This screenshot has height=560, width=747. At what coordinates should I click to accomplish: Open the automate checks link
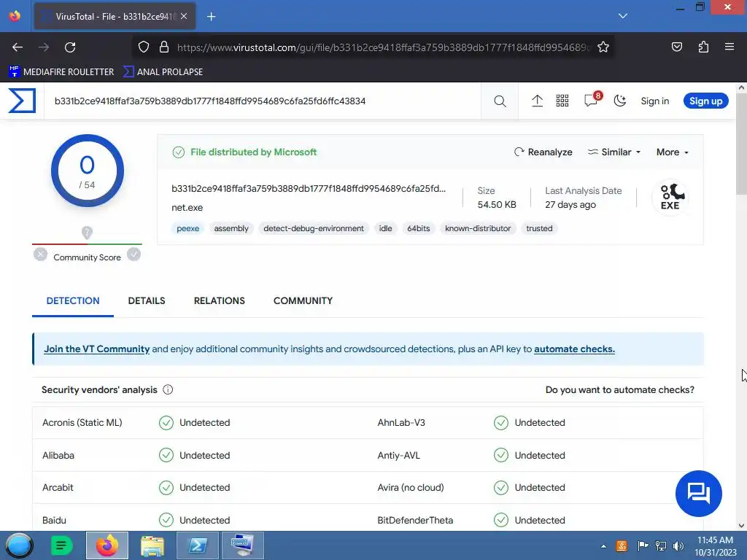tap(574, 349)
